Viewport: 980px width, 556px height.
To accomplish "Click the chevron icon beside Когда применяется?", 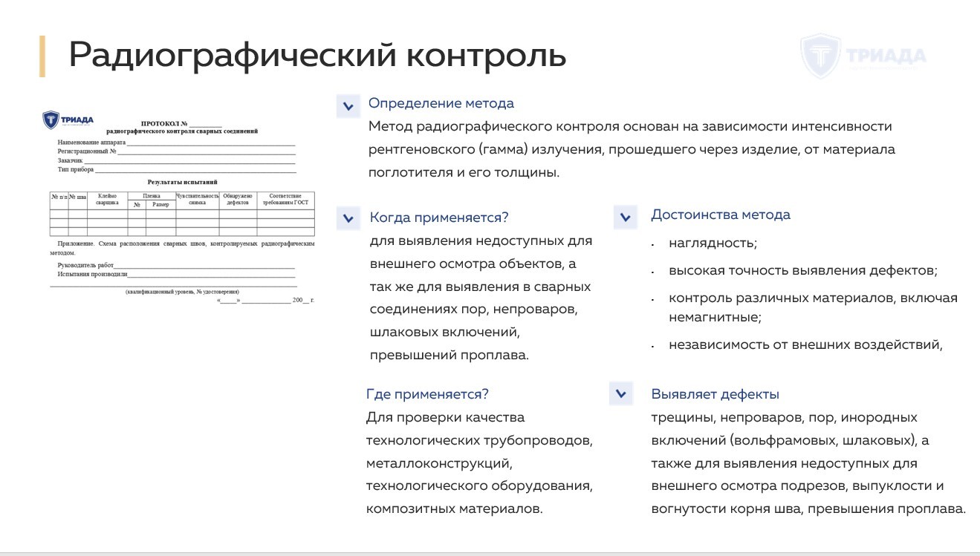I will 346,218.
